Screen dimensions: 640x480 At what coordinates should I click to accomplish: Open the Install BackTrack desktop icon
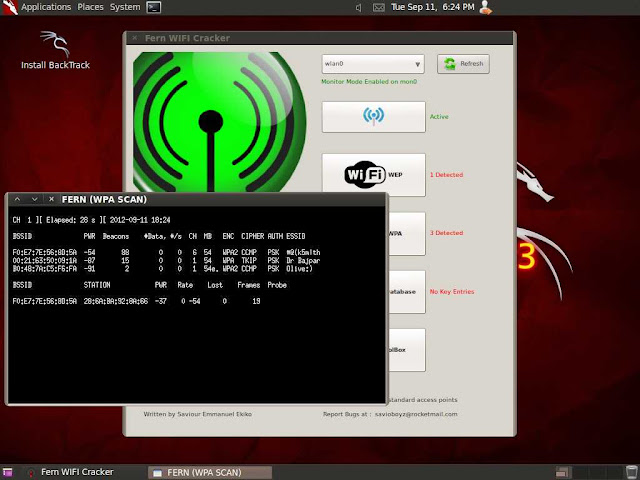55,50
